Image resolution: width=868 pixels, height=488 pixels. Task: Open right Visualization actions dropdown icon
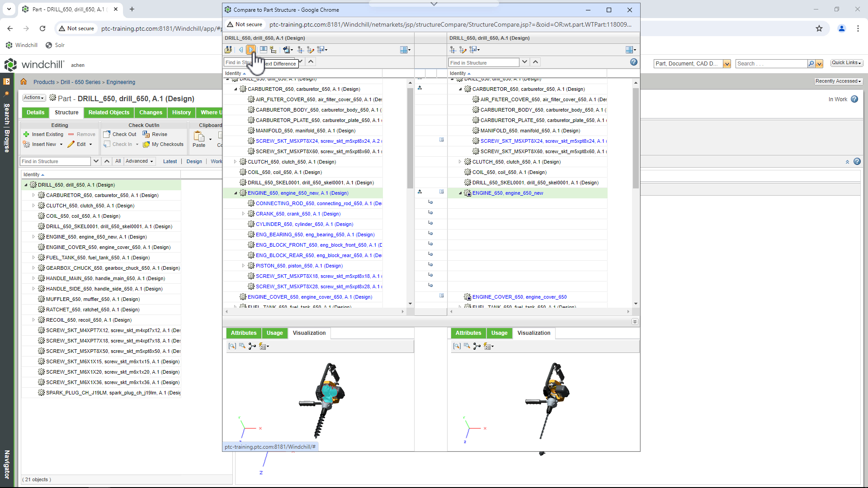click(489, 346)
